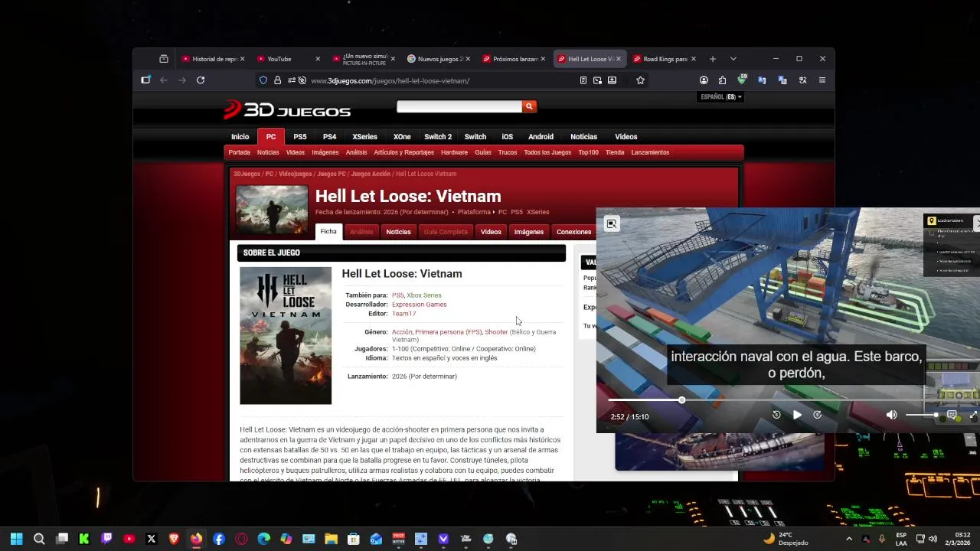Image resolution: width=980 pixels, height=551 pixels.
Task: Select the Switch 2 platform menu item
Action: pos(438,136)
